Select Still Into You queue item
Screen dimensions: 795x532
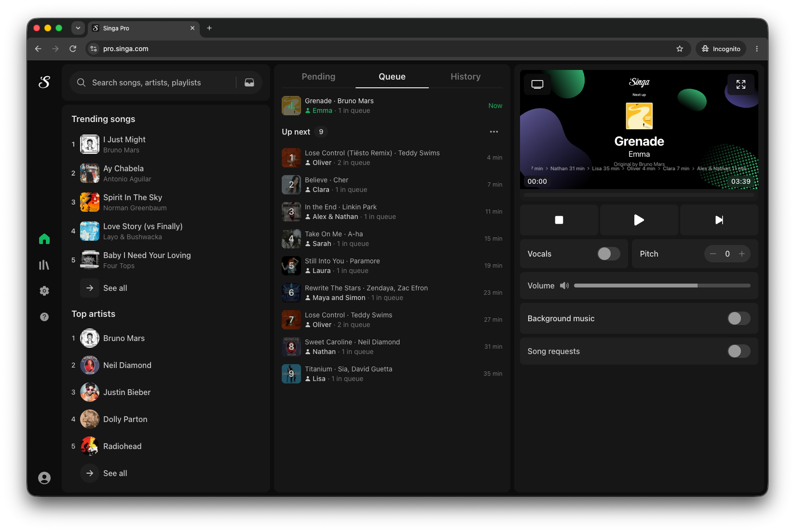pos(392,266)
